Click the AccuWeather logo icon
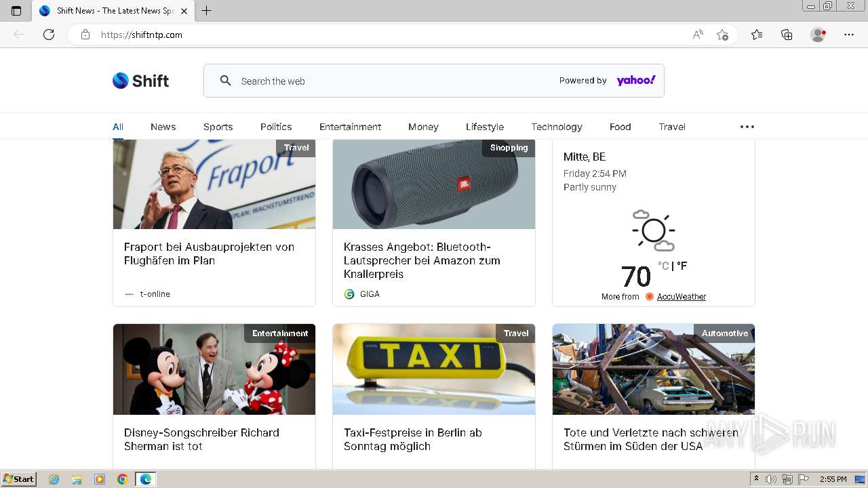Viewport: 868px width, 488px height. [x=650, y=297]
